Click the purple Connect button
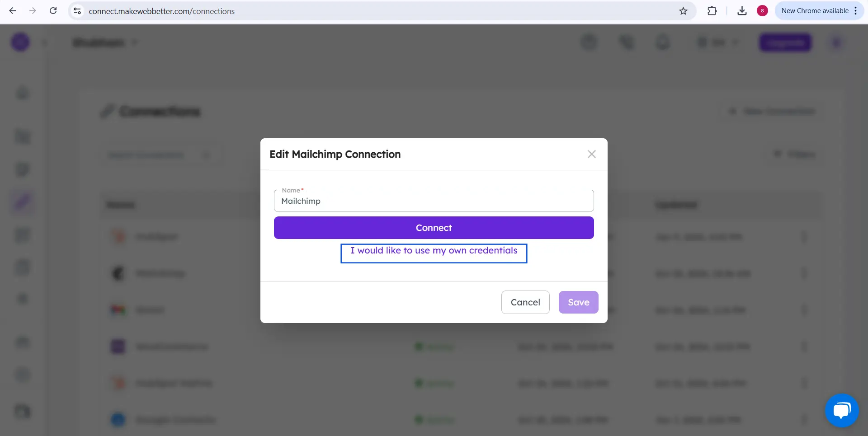The height and width of the screenshot is (436, 868). pyautogui.click(x=434, y=228)
